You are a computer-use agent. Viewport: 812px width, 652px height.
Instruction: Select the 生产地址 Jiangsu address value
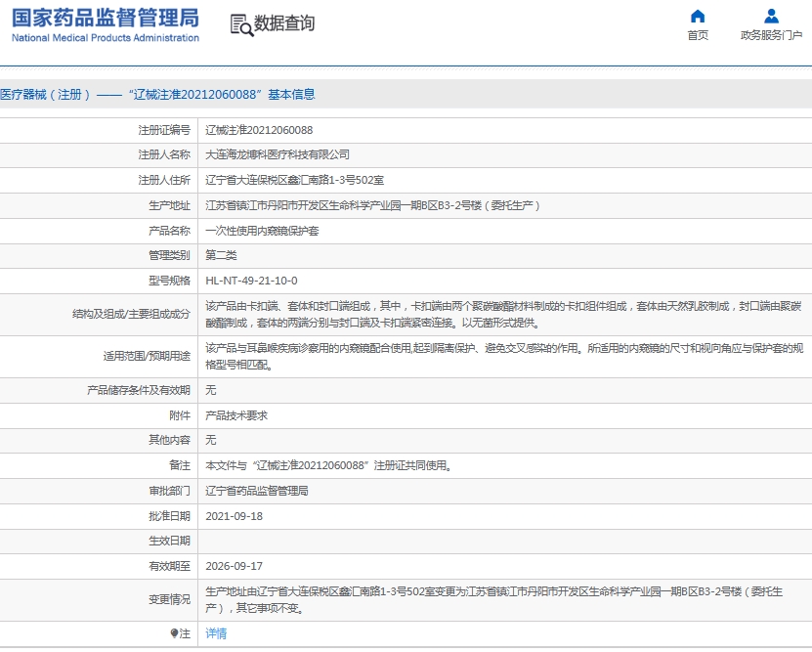pyautogui.click(x=372, y=205)
